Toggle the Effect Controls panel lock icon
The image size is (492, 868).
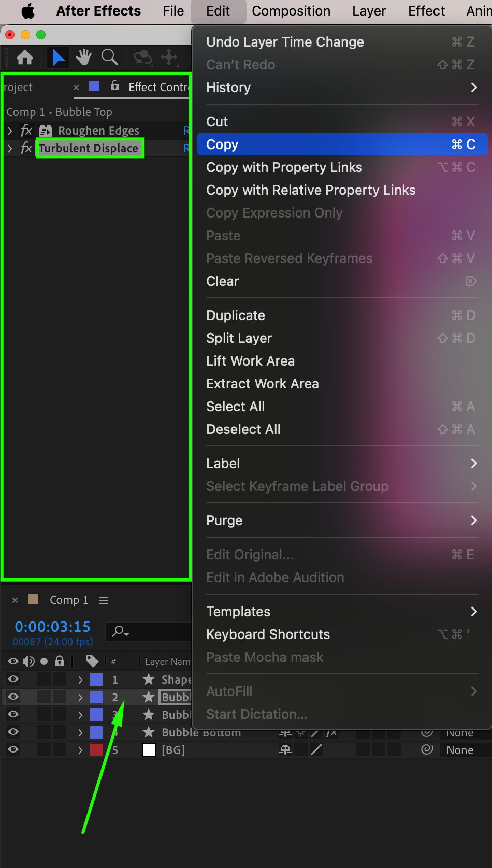tap(115, 86)
